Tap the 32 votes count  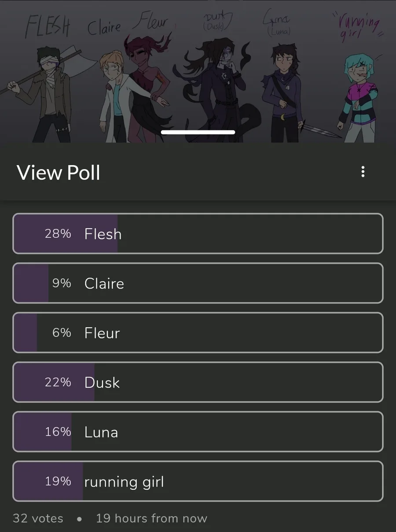[x=38, y=518]
